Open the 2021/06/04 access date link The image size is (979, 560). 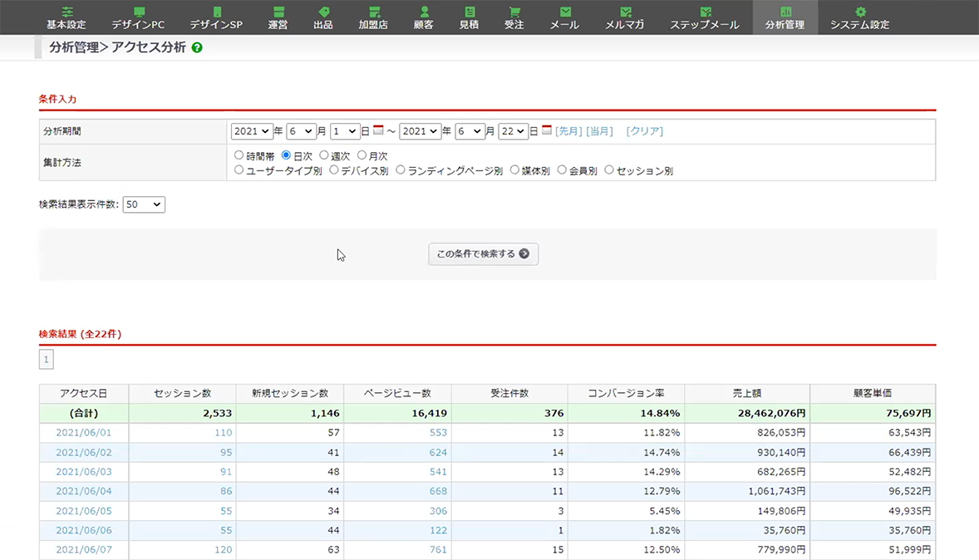click(x=83, y=492)
